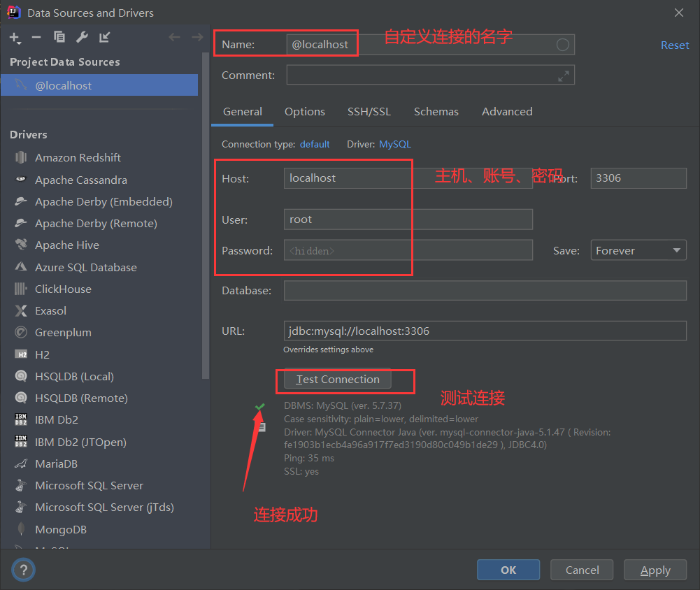Viewport: 700px width, 590px height.
Task: Select the H2 driver icon
Action: click(x=20, y=354)
